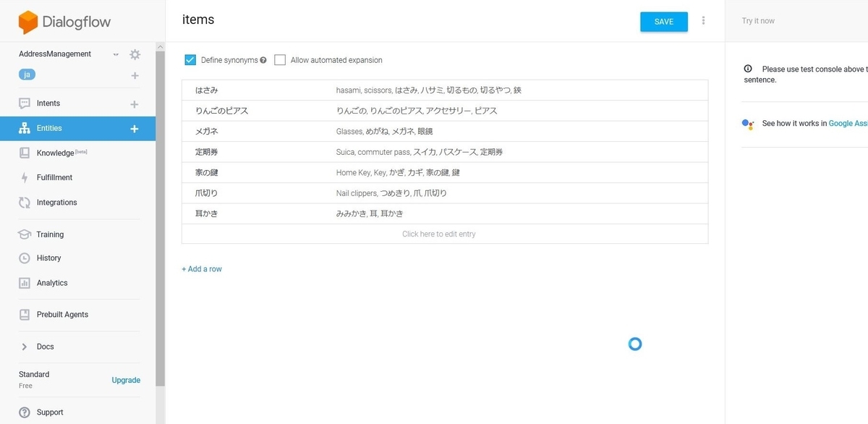Click the Upgrade plan link
This screenshot has height=424, width=868.
click(126, 380)
